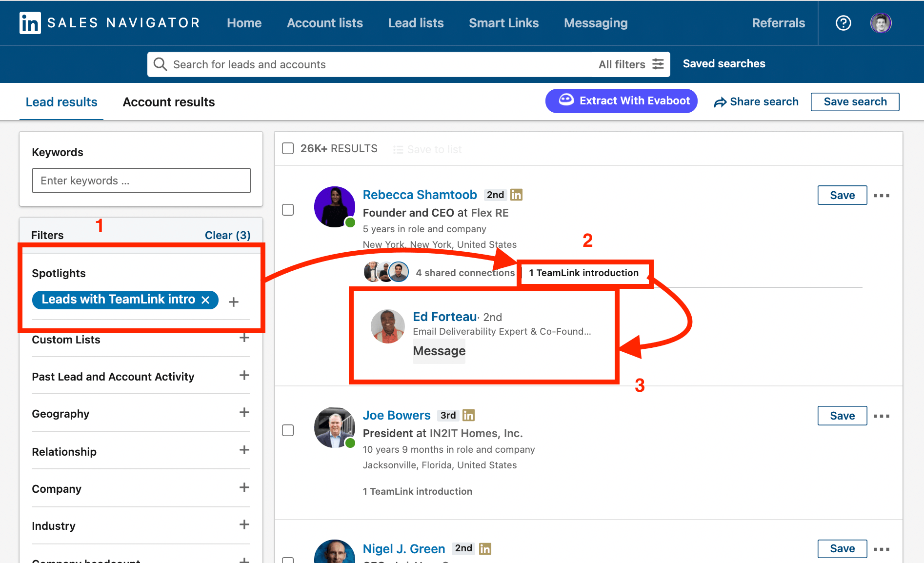Open more options for Nigel J. Green

coord(882,549)
